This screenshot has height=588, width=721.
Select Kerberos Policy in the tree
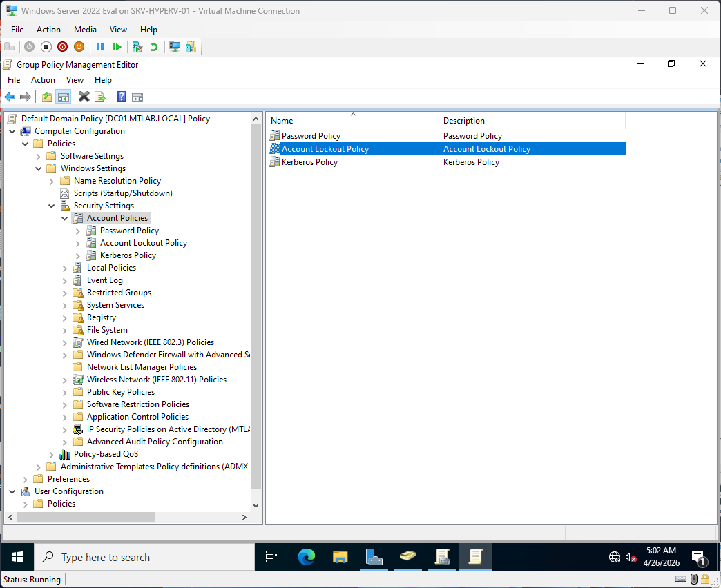click(128, 255)
